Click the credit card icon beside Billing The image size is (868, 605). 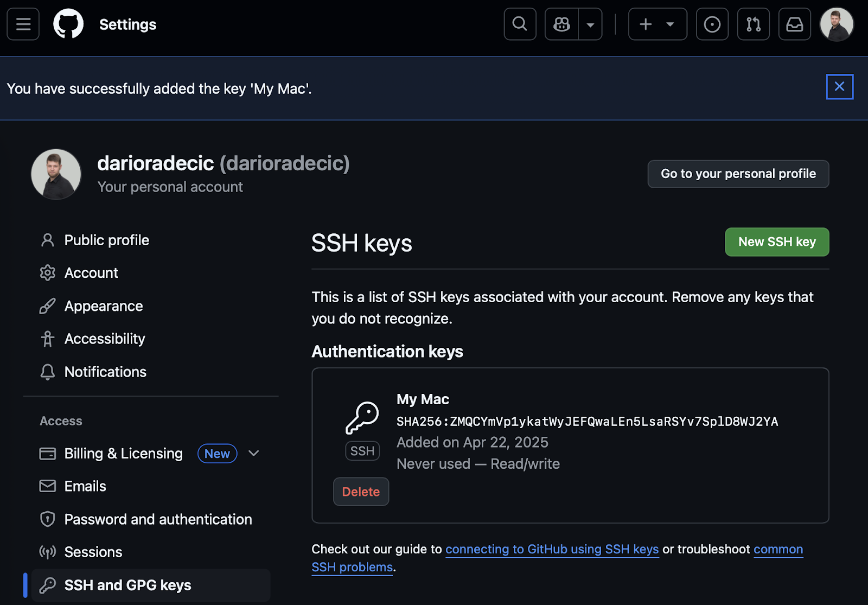click(48, 454)
